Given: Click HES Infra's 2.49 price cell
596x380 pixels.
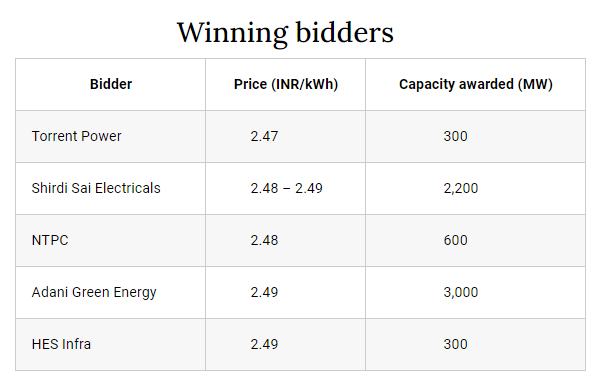Looking at the screenshot, I should pyautogui.click(x=285, y=344).
